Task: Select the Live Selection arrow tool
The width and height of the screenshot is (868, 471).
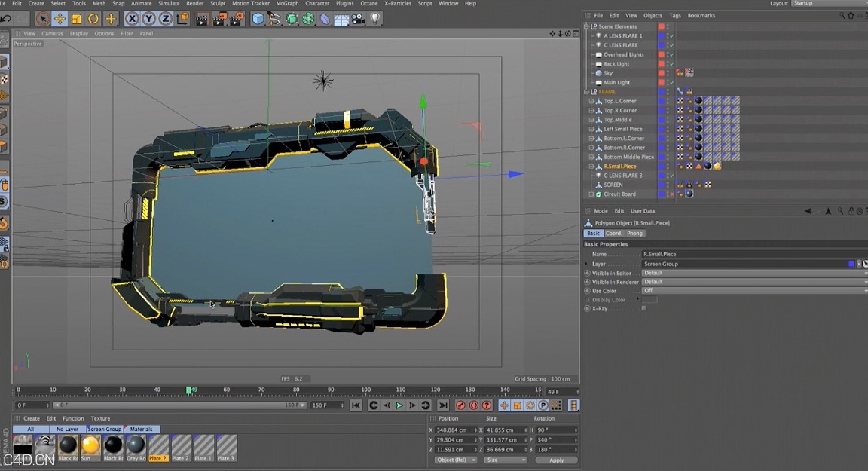Action: (x=42, y=19)
